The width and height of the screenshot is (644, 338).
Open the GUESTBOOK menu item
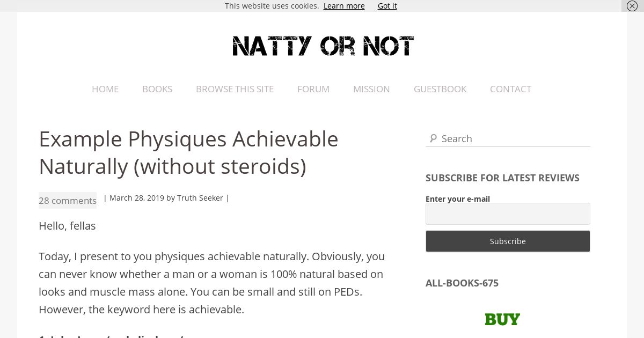click(440, 89)
